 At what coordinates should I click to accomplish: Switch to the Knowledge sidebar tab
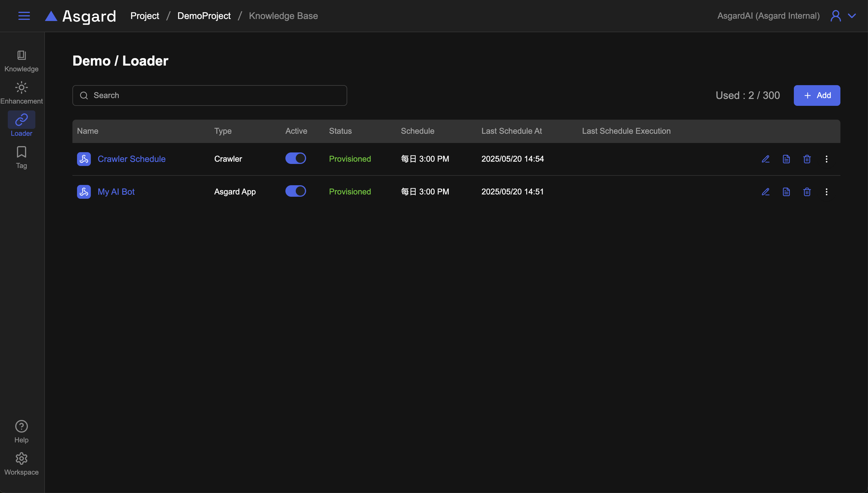pos(21,61)
